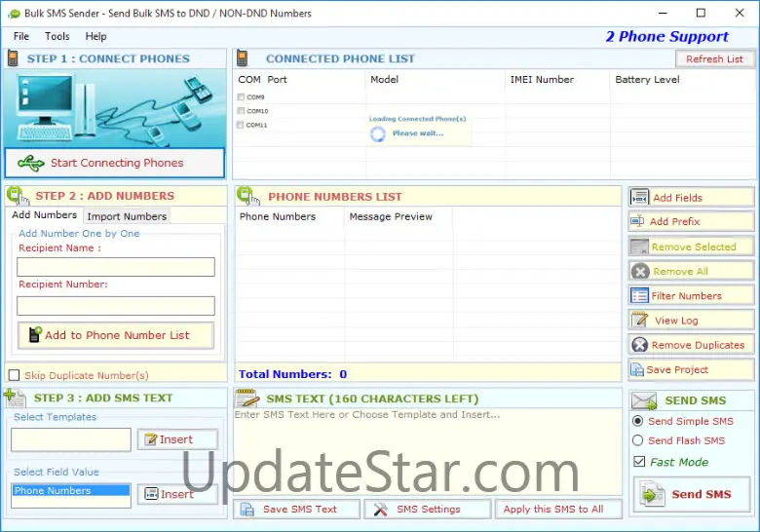Click the IMEI Number column header
Screen dimensions: 760x532
tap(542, 80)
